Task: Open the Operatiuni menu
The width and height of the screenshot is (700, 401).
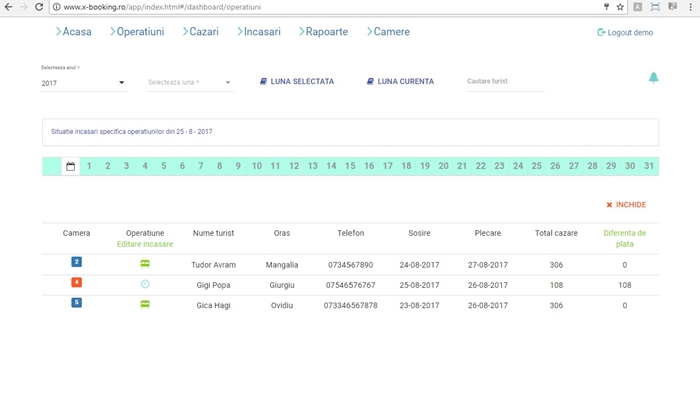Action: pos(137,32)
